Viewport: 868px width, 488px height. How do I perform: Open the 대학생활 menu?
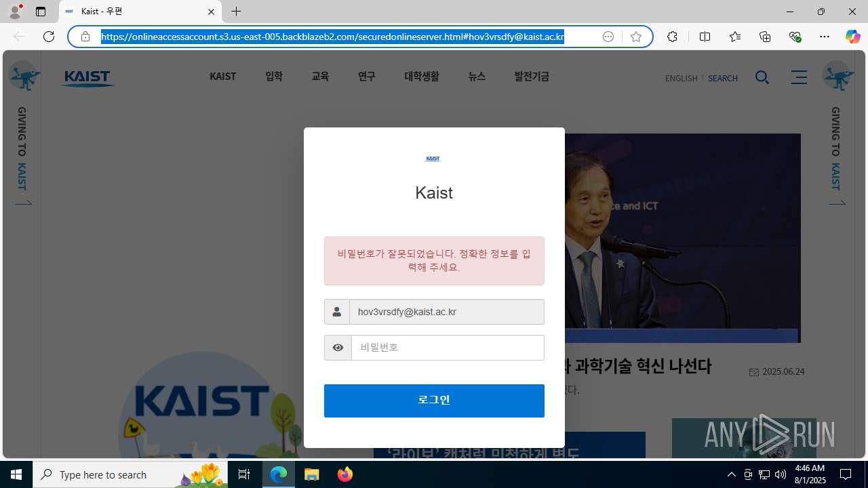[422, 77]
